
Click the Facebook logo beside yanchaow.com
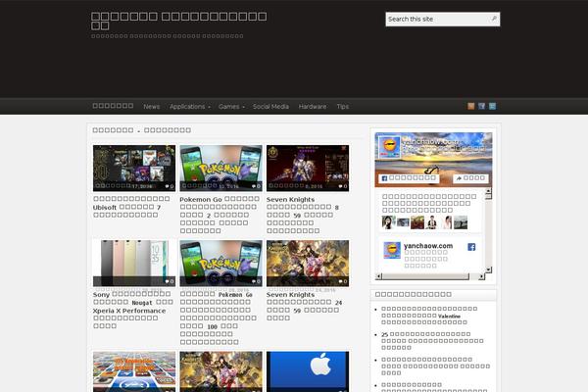click(x=471, y=247)
